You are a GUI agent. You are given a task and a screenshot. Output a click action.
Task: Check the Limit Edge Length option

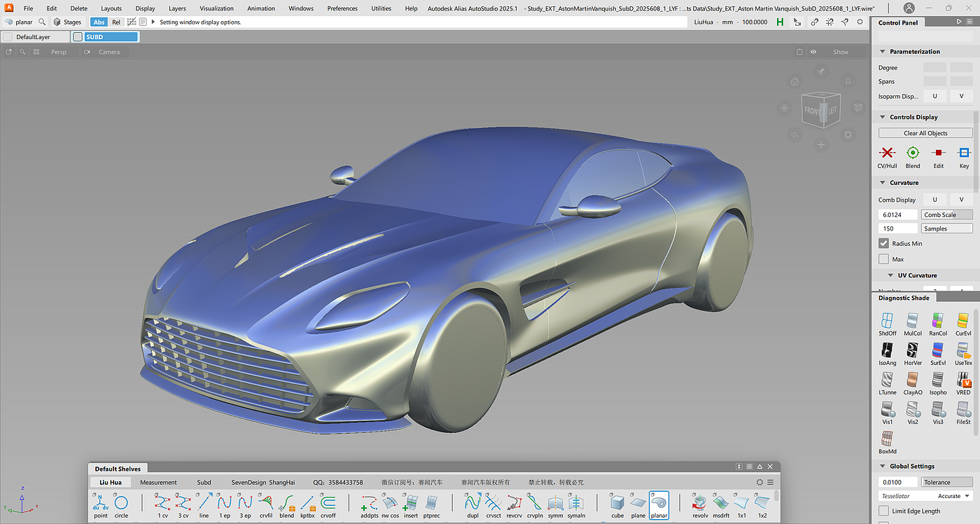(883, 511)
